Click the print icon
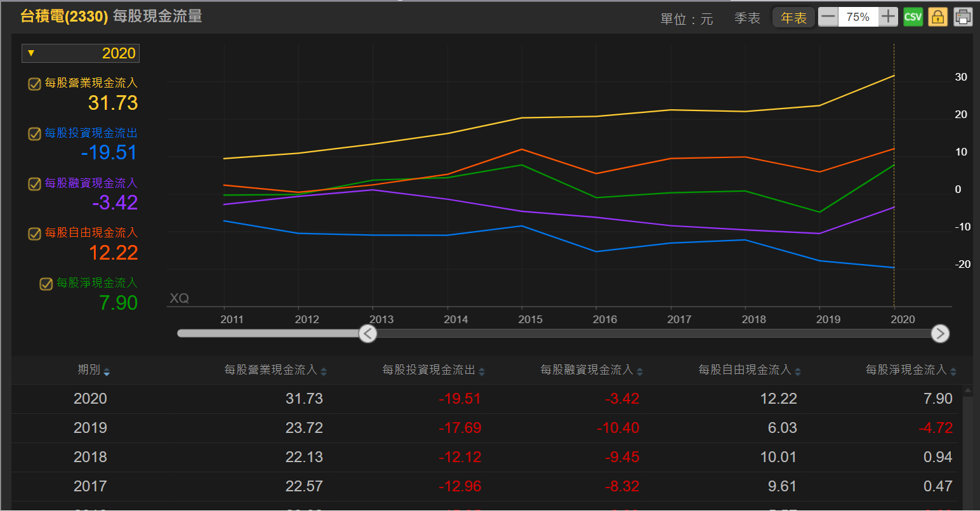The height and width of the screenshot is (511, 980). click(962, 17)
